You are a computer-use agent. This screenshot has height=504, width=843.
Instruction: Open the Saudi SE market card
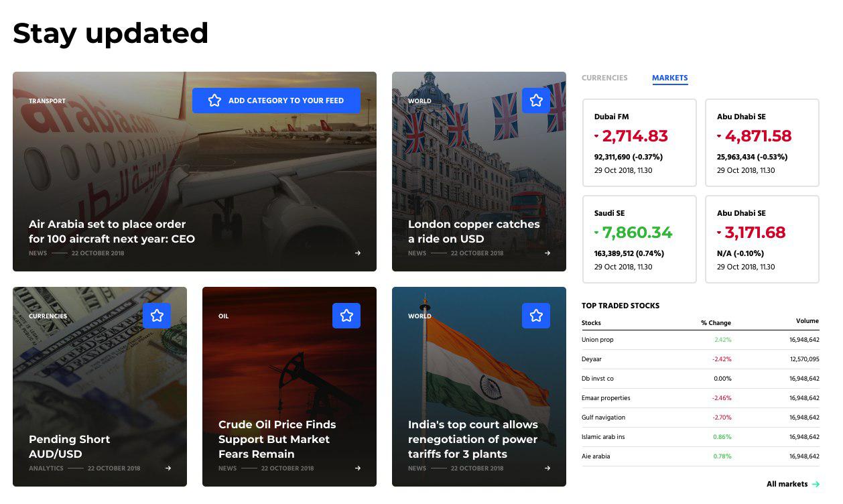click(639, 239)
